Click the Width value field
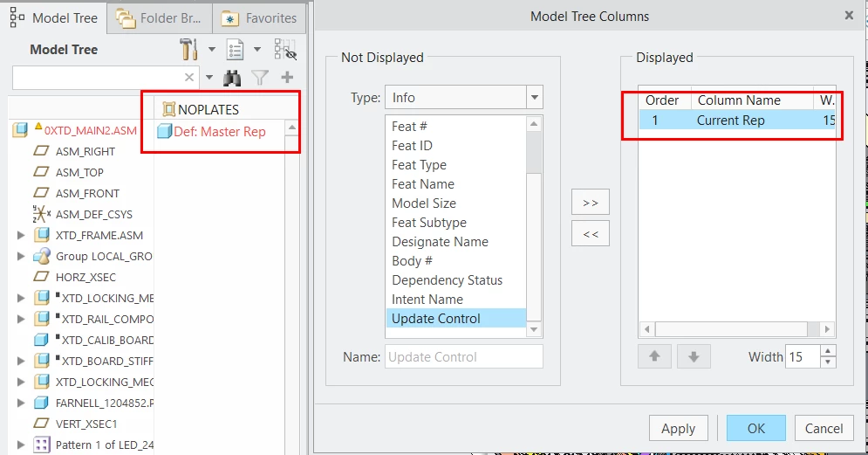Image resolution: width=868 pixels, height=455 pixels. [803, 357]
